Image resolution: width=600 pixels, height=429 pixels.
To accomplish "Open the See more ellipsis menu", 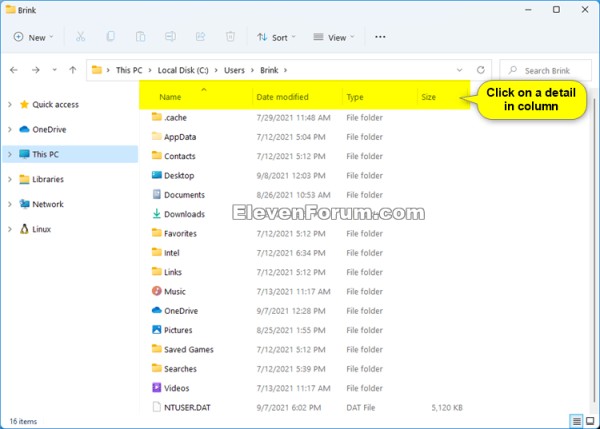I will (x=380, y=37).
